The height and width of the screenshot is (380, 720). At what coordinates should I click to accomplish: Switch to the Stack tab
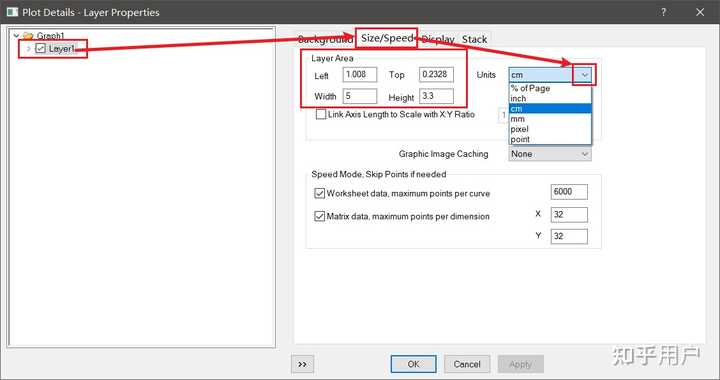(474, 39)
